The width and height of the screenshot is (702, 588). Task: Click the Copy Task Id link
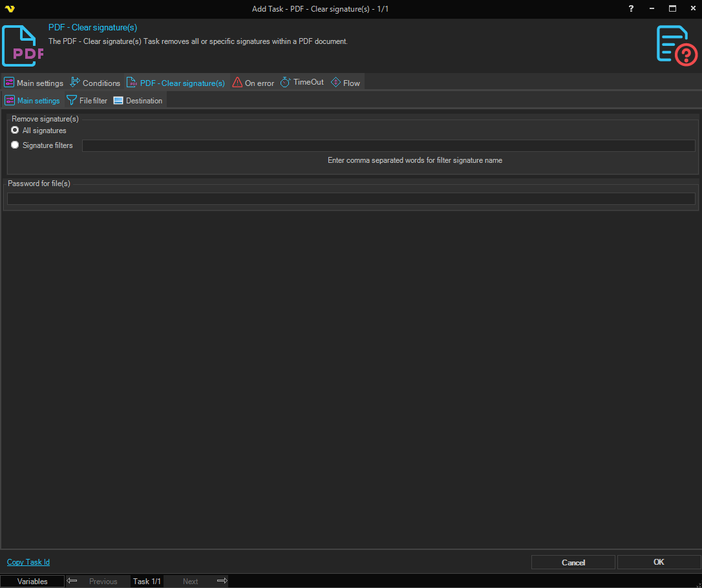tap(28, 562)
